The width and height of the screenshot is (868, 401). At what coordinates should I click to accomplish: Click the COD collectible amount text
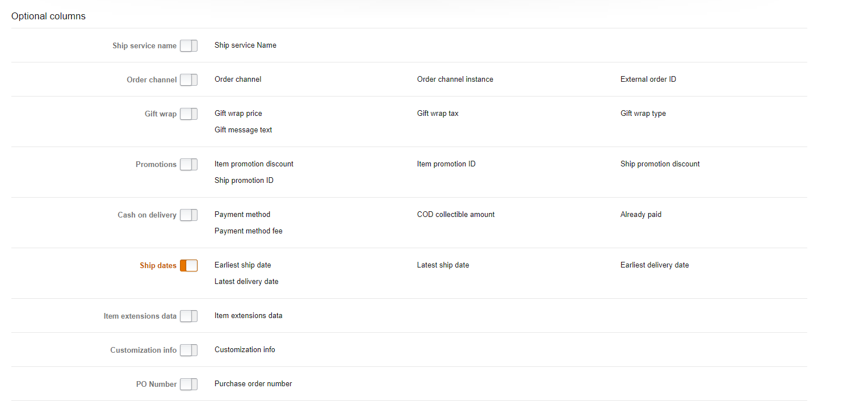tap(456, 214)
